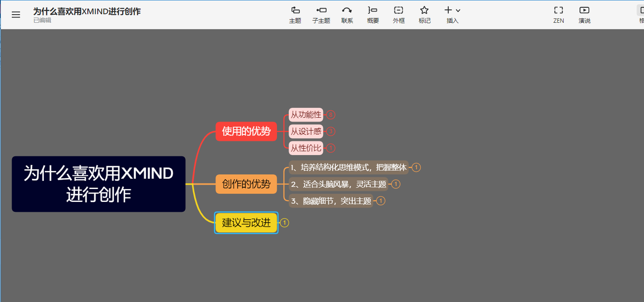Expand hidden subtopics of 从功能性 via badge
This screenshot has width=644, height=302.
[x=330, y=115]
